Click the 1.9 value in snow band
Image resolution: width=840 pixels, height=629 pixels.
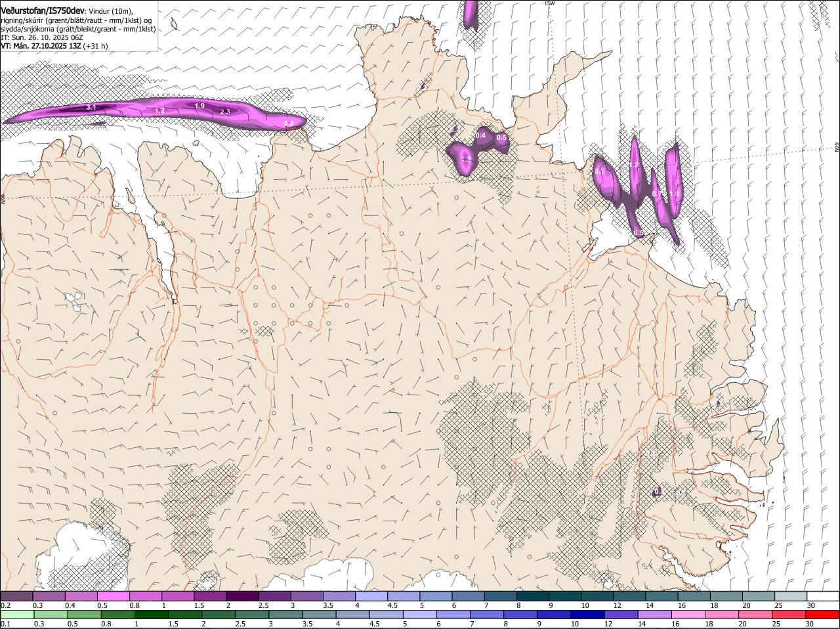200,106
